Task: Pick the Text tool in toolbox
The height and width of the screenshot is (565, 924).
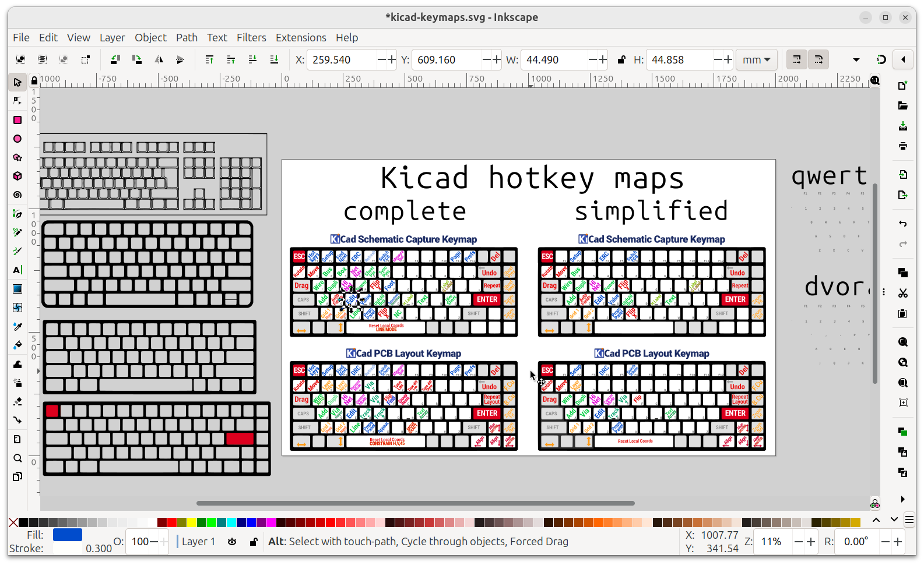Action: (17, 270)
